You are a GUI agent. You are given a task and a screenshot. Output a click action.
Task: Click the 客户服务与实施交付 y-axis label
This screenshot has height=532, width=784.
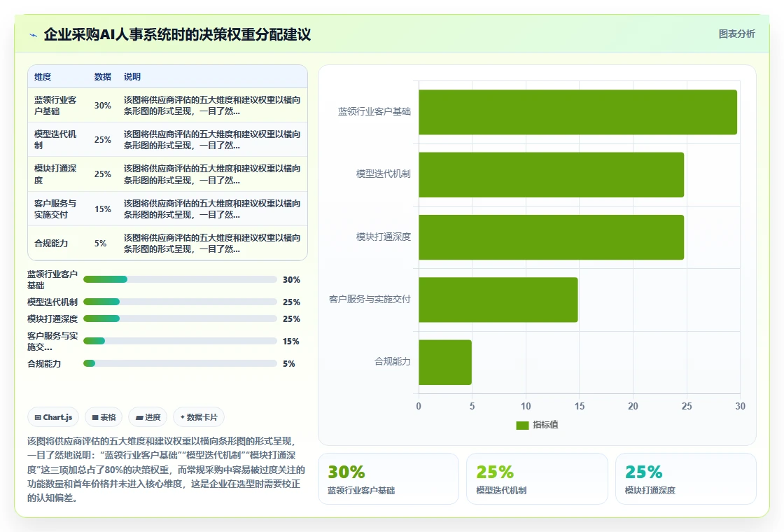coord(370,299)
